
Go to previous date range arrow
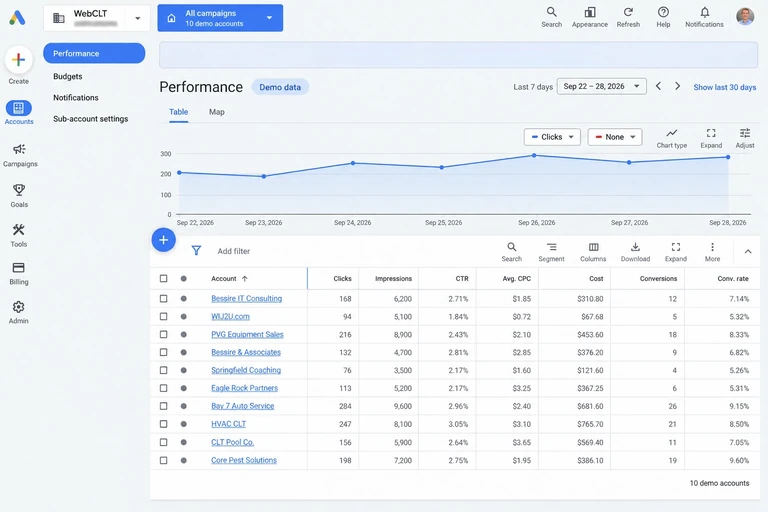click(x=658, y=86)
